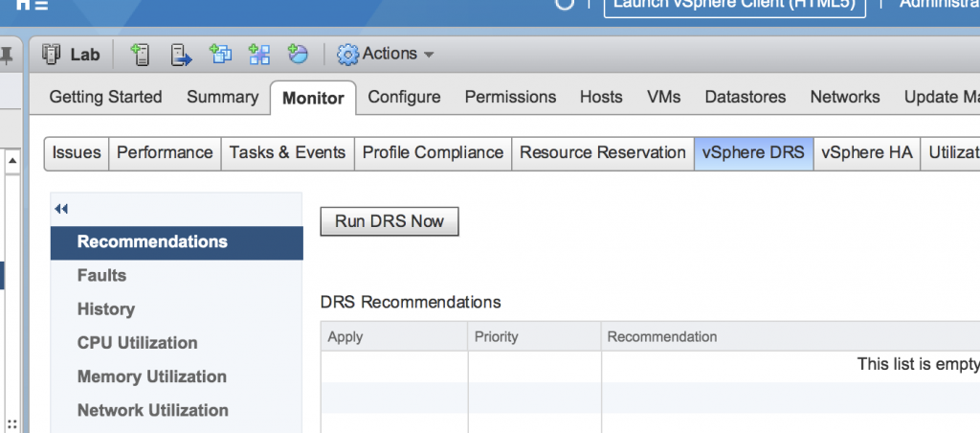980x433 pixels.
Task: Click the New Virtual Machine icon
Action: (221, 55)
